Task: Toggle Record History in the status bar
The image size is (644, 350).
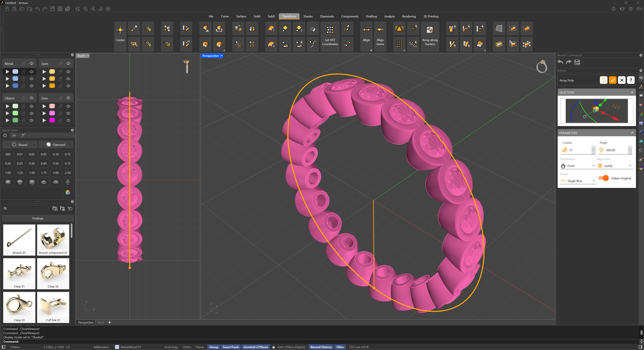Action: (x=321, y=347)
